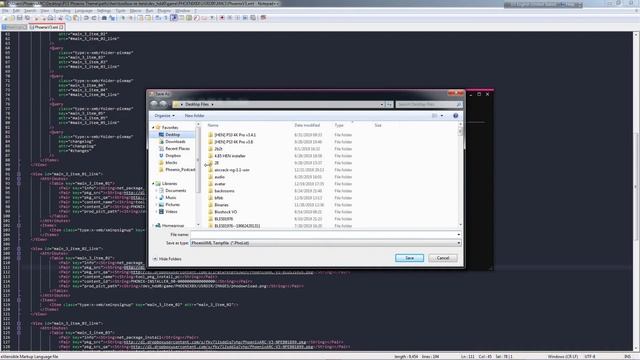Open the address bar history dropdown
The image size is (640, 360).
(x=382, y=104)
